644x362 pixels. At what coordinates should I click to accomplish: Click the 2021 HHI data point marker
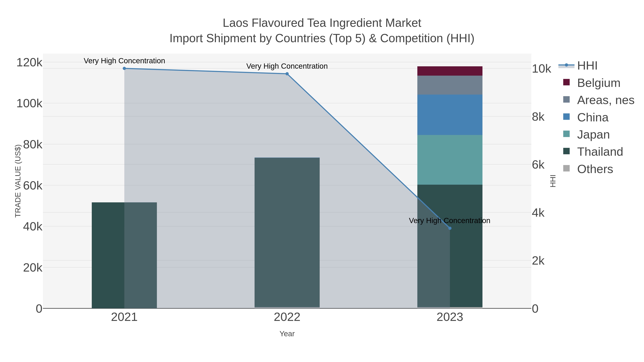[124, 68]
